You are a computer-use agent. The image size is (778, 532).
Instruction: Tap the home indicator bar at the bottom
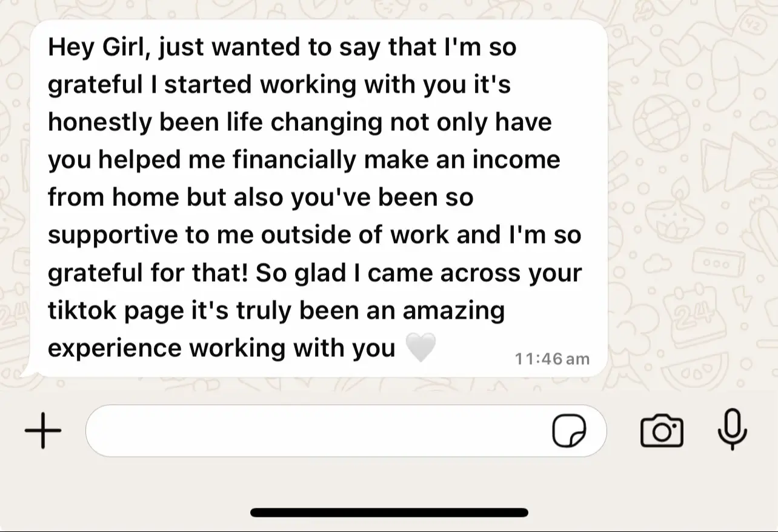[x=388, y=512]
